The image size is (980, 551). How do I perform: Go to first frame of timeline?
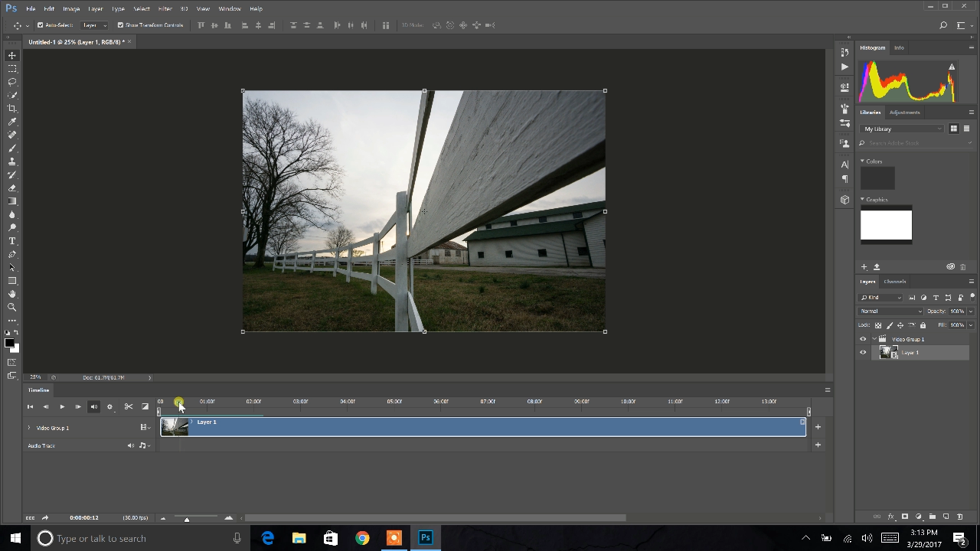coord(30,406)
